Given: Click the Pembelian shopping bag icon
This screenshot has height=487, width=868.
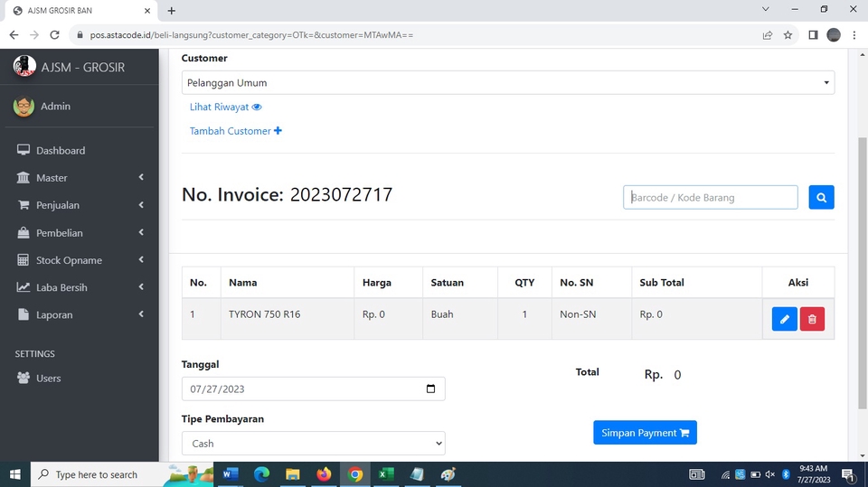Looking at the screenshot, I should click(x=24, y=232).
